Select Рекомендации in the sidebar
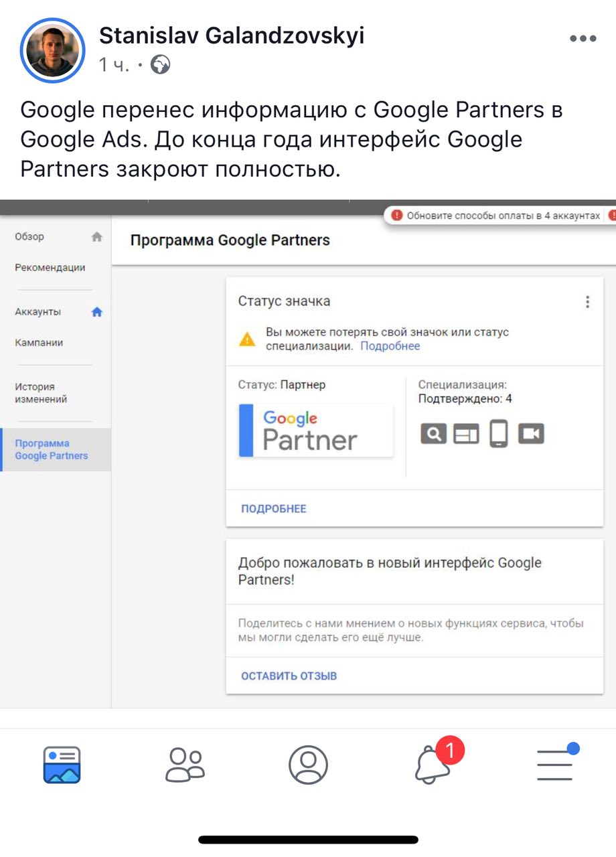The height and width of the screenshot is (857, 616). click(x=50, y=267)
